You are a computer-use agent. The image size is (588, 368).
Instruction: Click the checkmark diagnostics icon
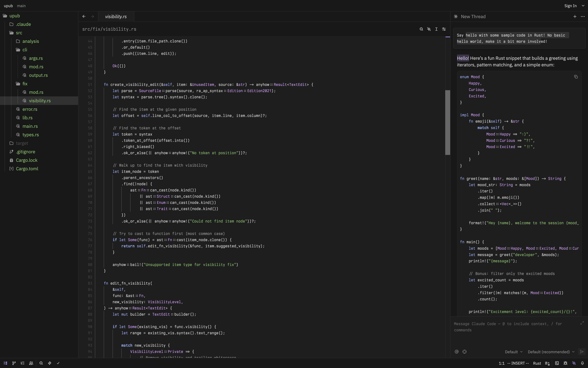58,363
